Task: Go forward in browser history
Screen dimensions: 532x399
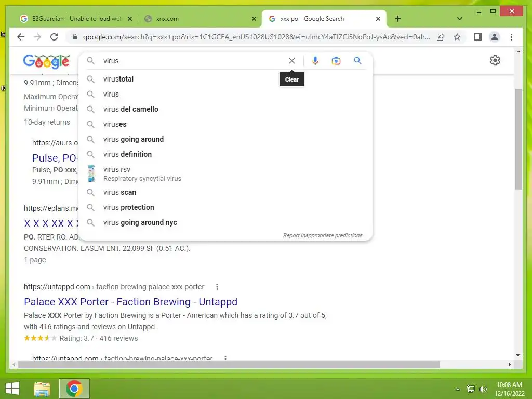Action: coord(37,37)
